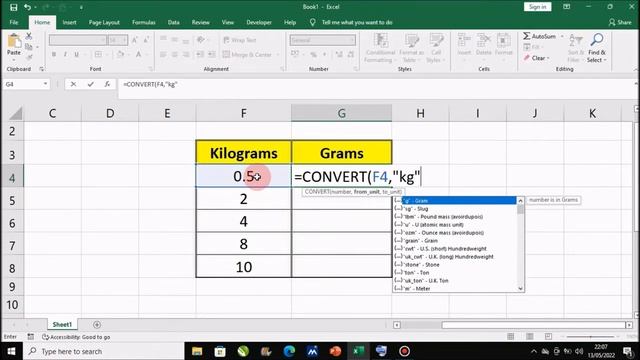Image resolution: width=640 pixels, height=360 pixels.
Task: Click the Cut scissors icon
Action: (29, 36)
